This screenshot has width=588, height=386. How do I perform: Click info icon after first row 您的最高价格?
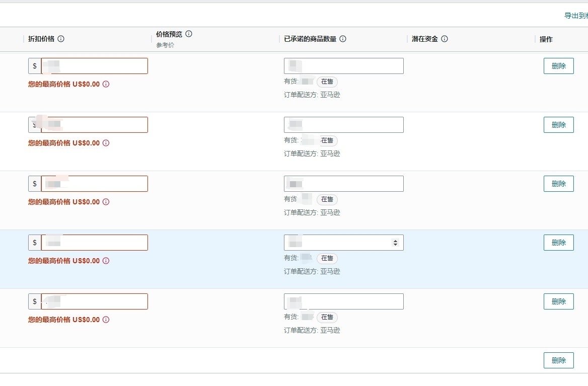[x=106, y=84]
